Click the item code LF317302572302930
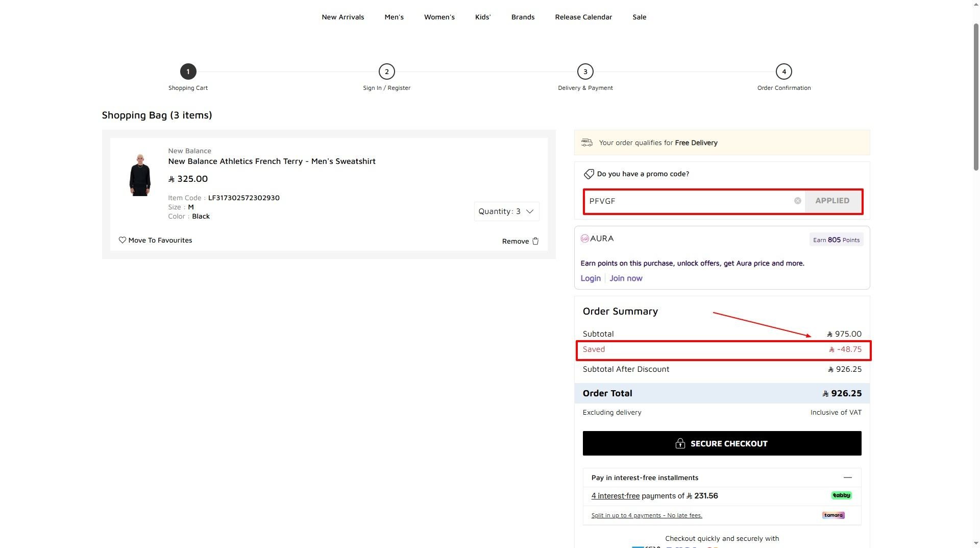 coord(243,198)
